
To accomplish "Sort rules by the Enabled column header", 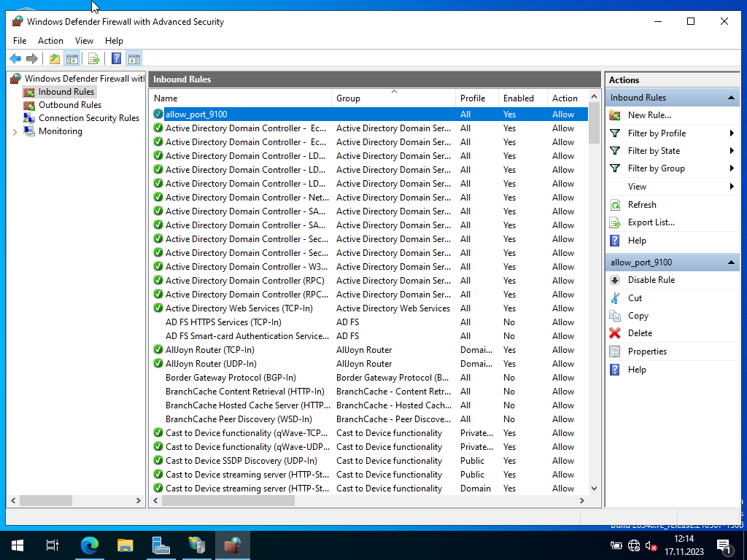I will click(x=522, y=98).
